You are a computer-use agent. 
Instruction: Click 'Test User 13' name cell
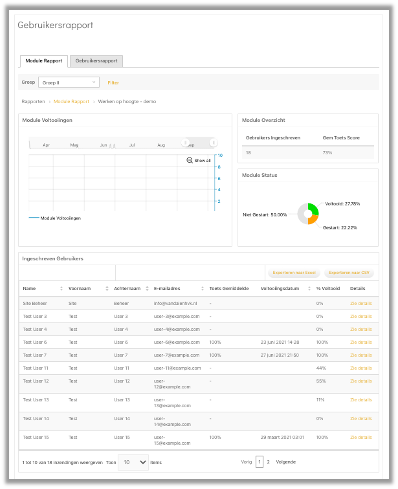[36, 400]
